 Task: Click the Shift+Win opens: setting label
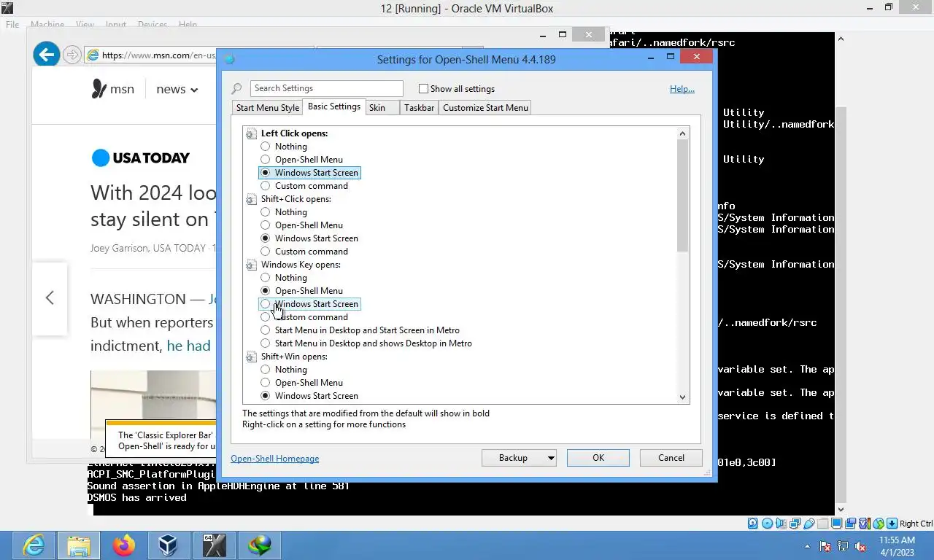pyautogui.click(x=294, y=357)
